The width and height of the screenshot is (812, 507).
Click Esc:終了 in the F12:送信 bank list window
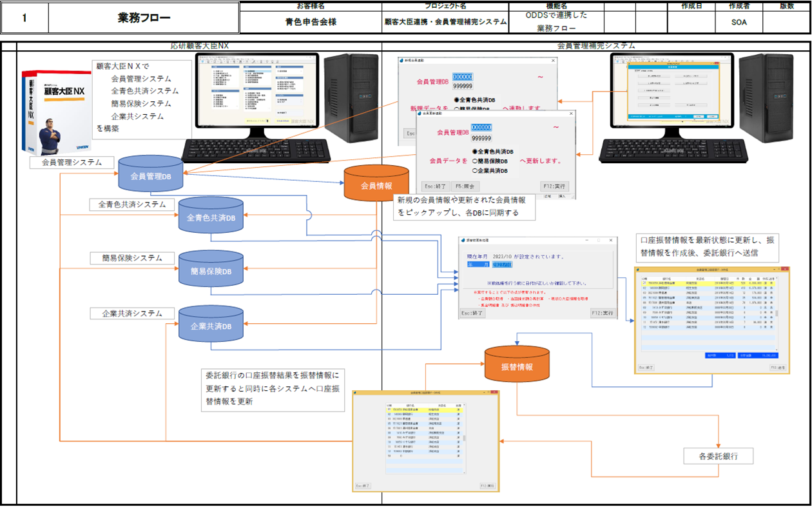click(646, 368)
